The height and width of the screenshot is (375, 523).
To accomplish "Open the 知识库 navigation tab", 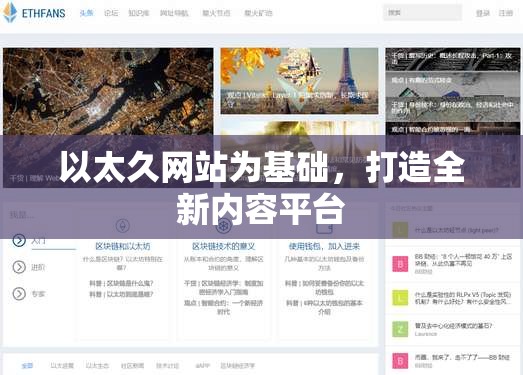I will point(139,13).
